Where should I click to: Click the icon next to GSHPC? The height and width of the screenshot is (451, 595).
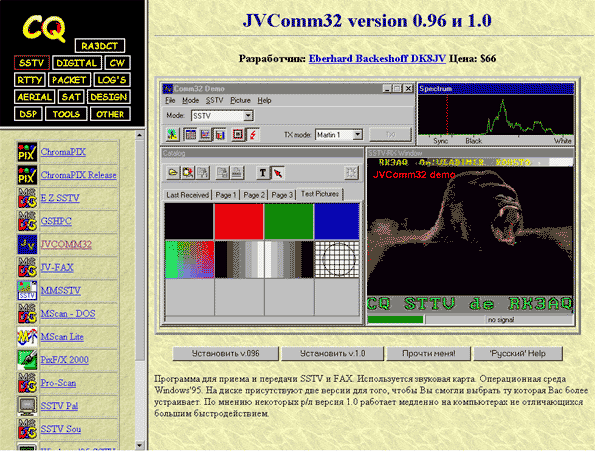pos(27,222)
